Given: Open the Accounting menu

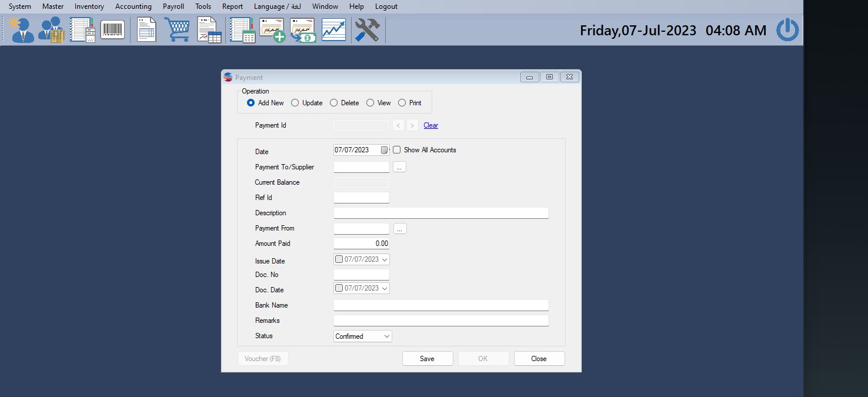Looking at the screenshot, I should (x=133, y=6).
